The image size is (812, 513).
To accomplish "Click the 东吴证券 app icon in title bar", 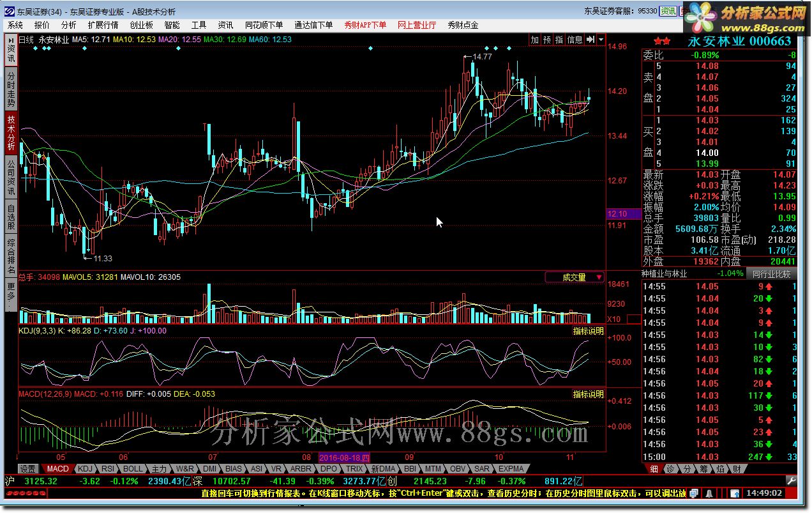I will (10, 11).
